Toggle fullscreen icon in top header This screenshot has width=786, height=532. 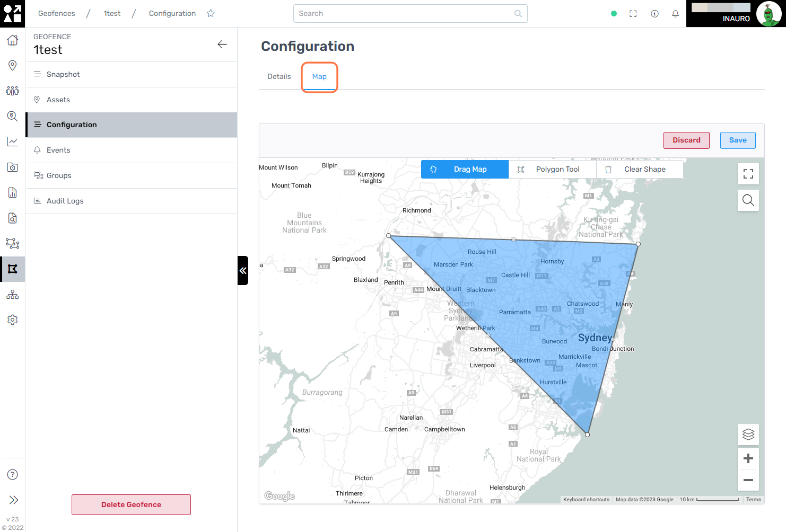coord(633,14)
